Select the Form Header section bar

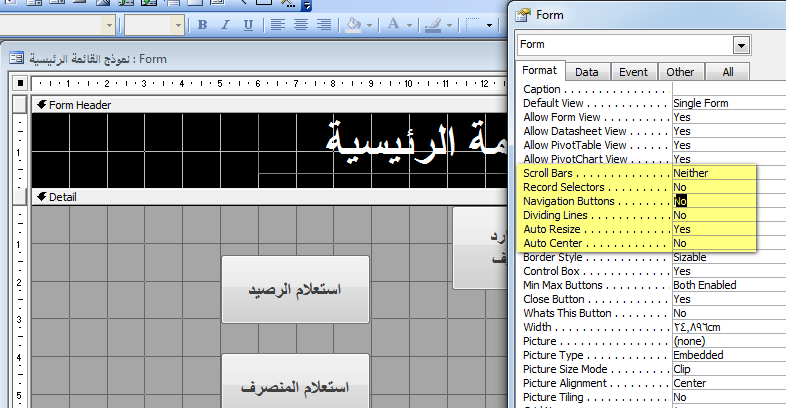click(270, 105)
